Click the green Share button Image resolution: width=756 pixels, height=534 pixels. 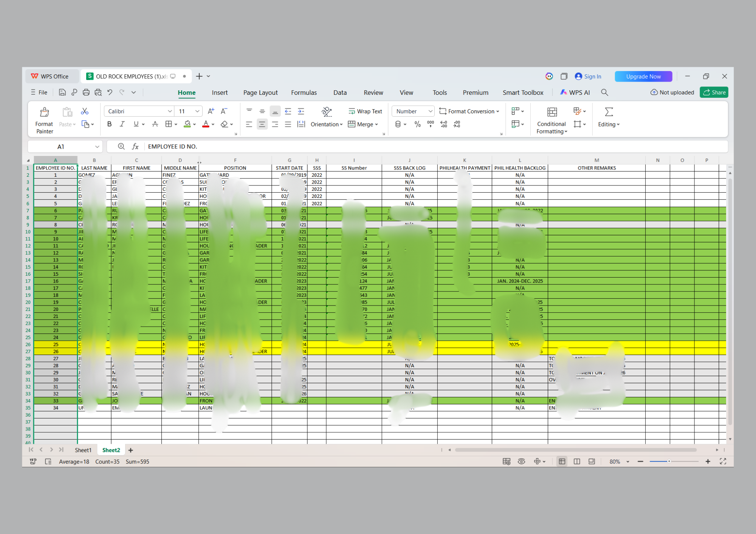pos(714,93)
